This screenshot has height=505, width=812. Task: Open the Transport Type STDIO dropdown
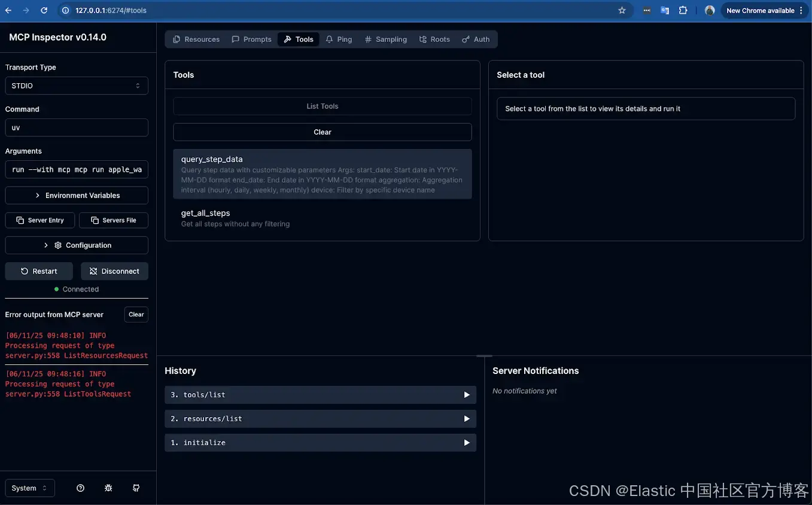pyautogui.click(x=77, y=86)
